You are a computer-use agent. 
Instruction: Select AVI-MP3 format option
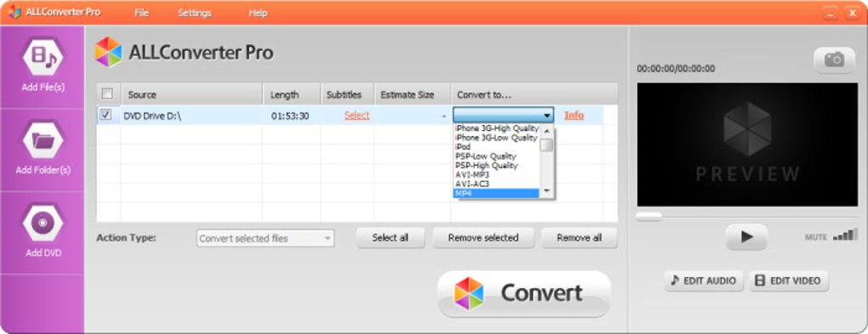point(497,175)
